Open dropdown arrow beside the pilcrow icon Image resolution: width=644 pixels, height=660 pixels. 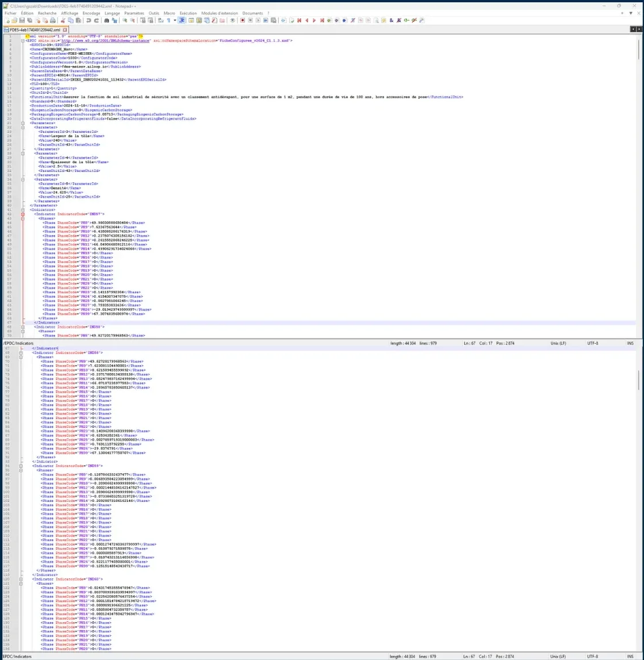point(175,20)
